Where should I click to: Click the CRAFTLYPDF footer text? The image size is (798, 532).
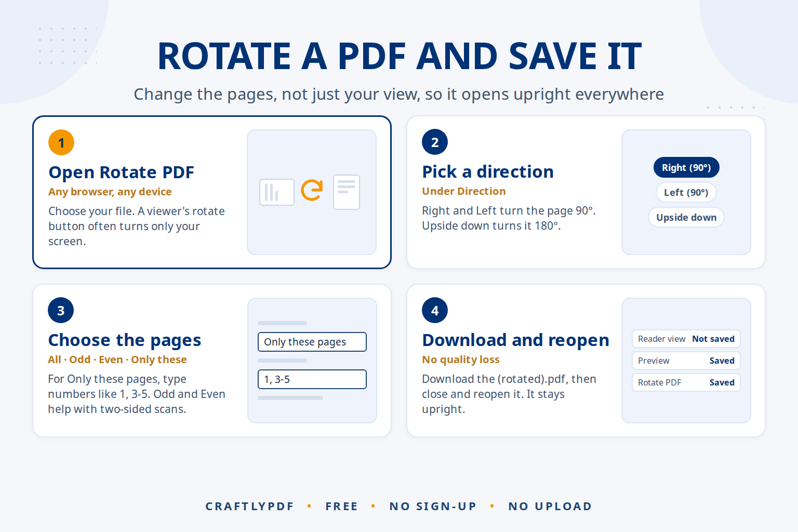click(x=250, y=507)
